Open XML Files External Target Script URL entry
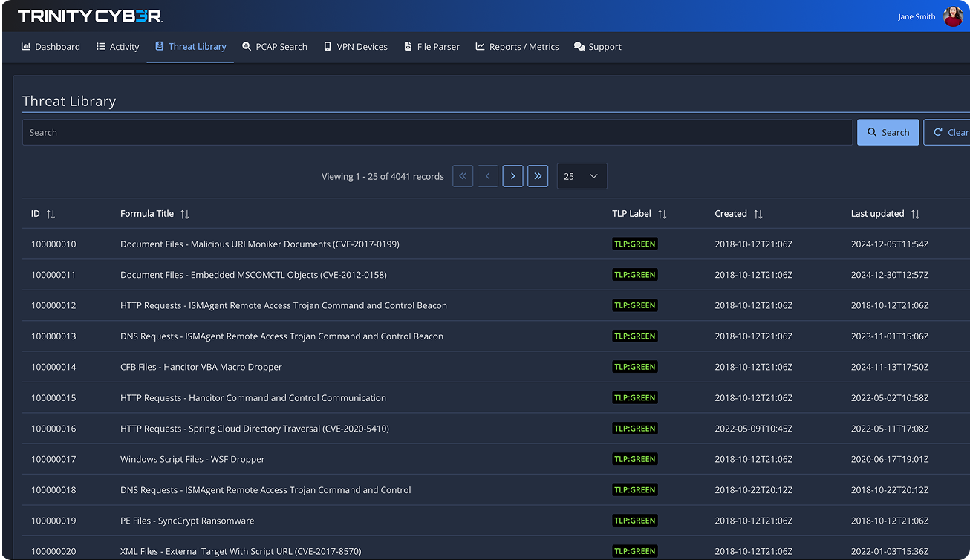 [241, 551]
